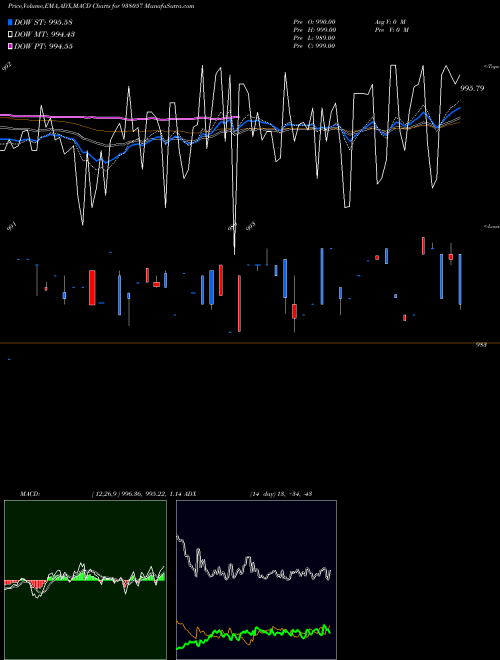This screenshot has height=660, width=500.
Task: Click the ADX '(14 day) 18, +34, -48' text
Action: [281, 494]
